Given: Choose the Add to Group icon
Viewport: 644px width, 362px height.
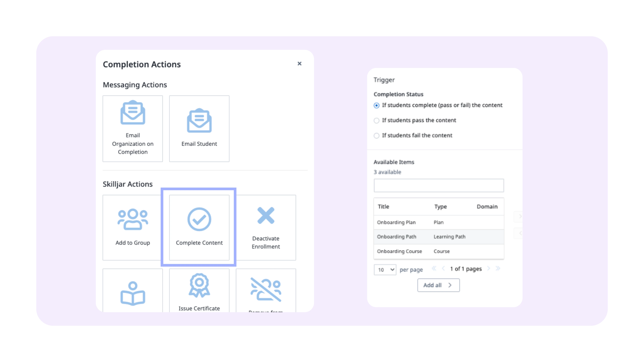Looking at the screenshot, I should pyautogui.click(x=133, y=219).
